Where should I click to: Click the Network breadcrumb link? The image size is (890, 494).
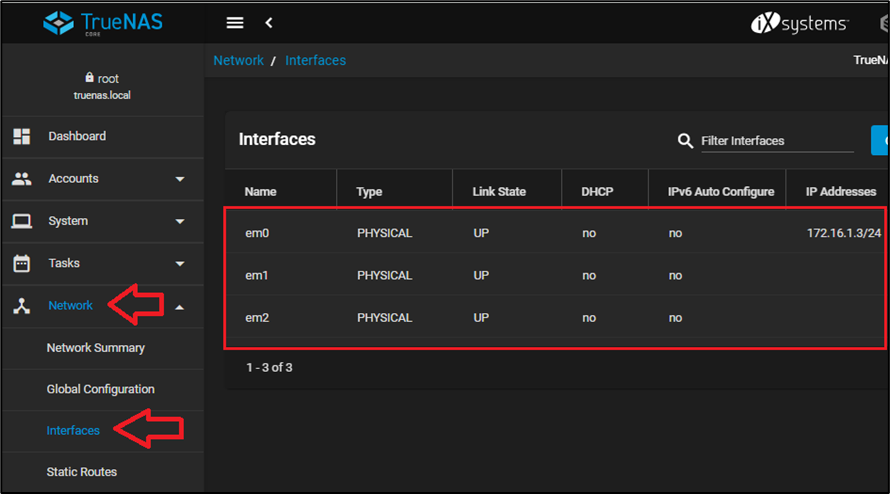coord(239,60)
